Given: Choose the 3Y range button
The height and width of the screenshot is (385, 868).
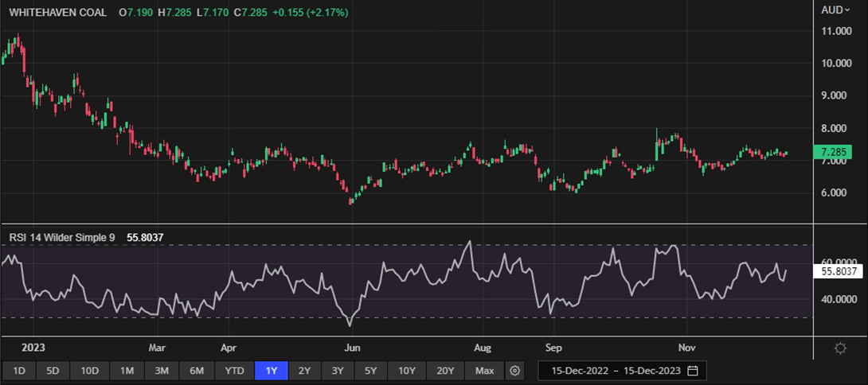Looking at the screenshot, I should pos(338,371).
